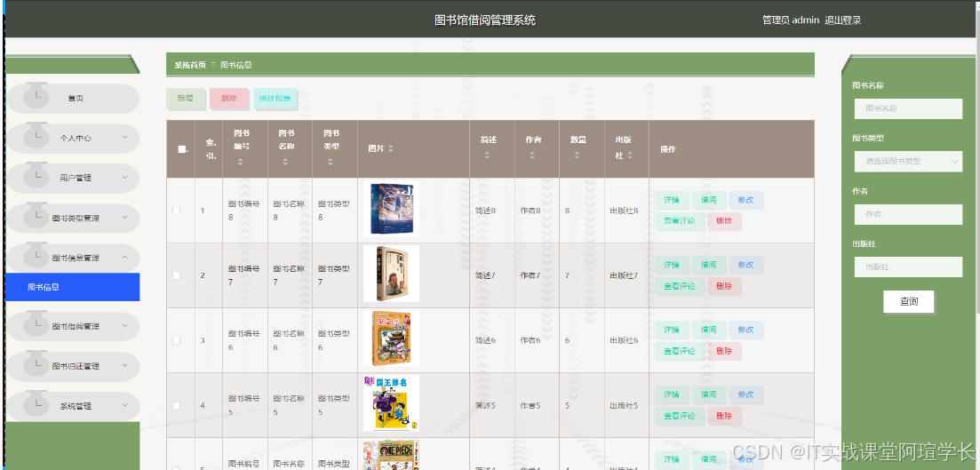Open the book cover thumbnail for 图书编号7
Screen dimensions: 980x470
(x=391, y=274)
